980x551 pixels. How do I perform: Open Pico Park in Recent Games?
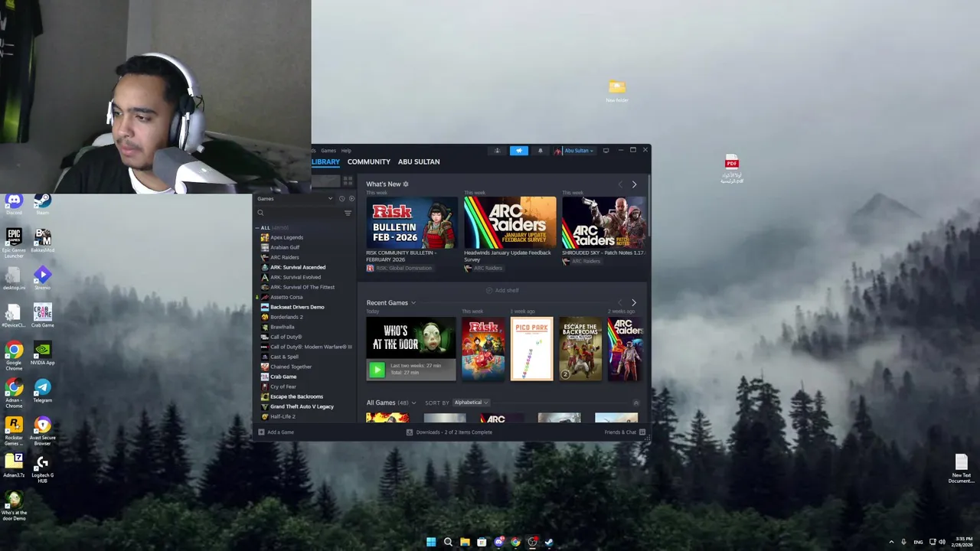point(531,349)
